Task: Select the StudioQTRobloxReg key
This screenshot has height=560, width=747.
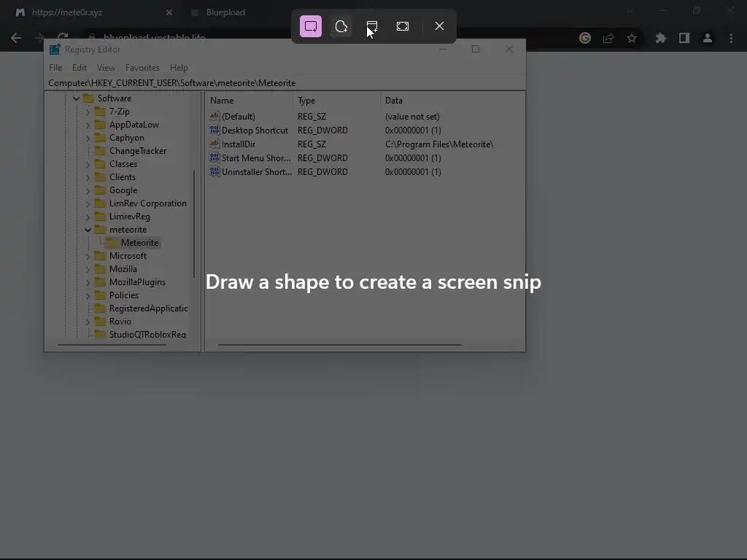Action: coord(147,334)
